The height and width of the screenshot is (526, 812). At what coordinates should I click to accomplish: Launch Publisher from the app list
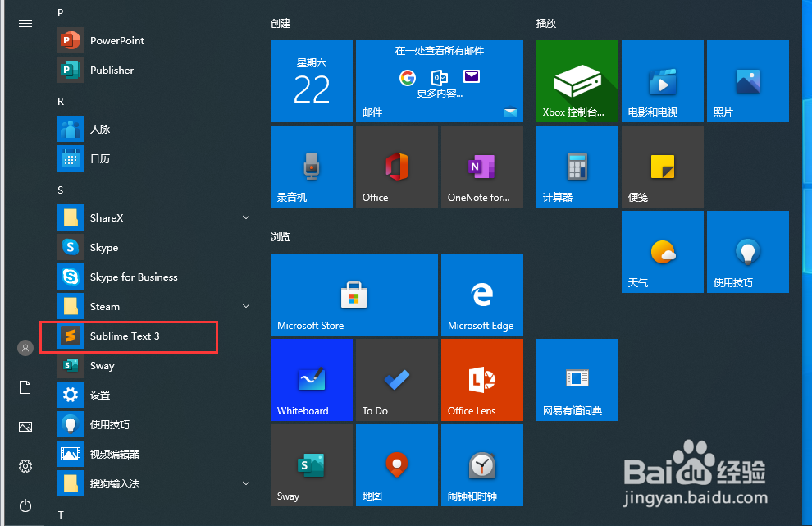point(155,70)
